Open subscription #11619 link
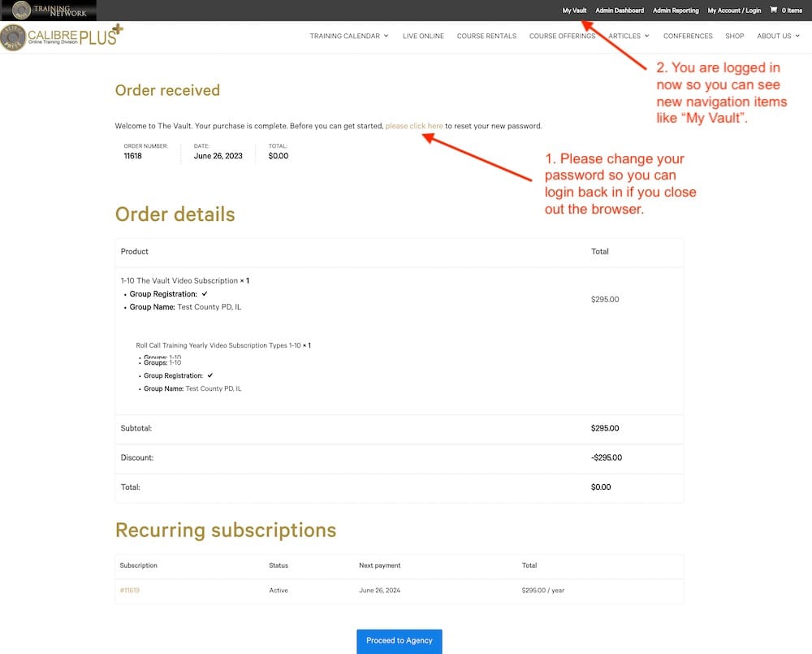Image resolution: width=812 pixels, height=654 pixels. coord(129,591)
